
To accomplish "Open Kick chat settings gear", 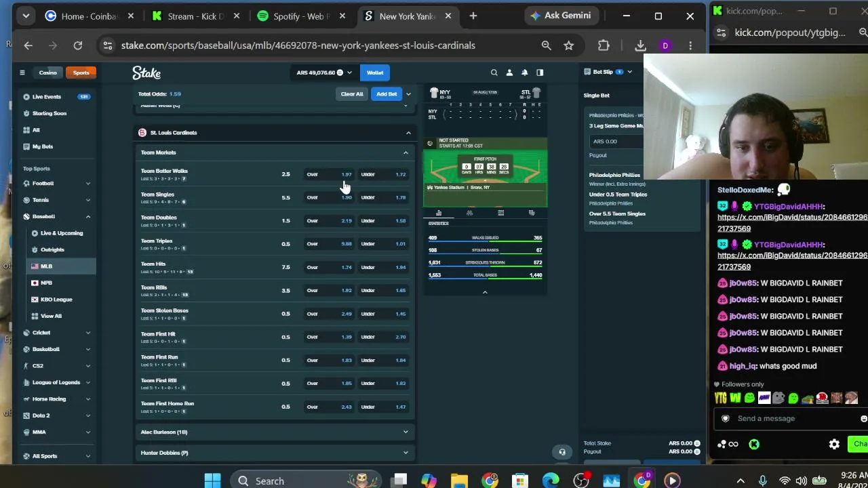I will click(x=834, y=445).
